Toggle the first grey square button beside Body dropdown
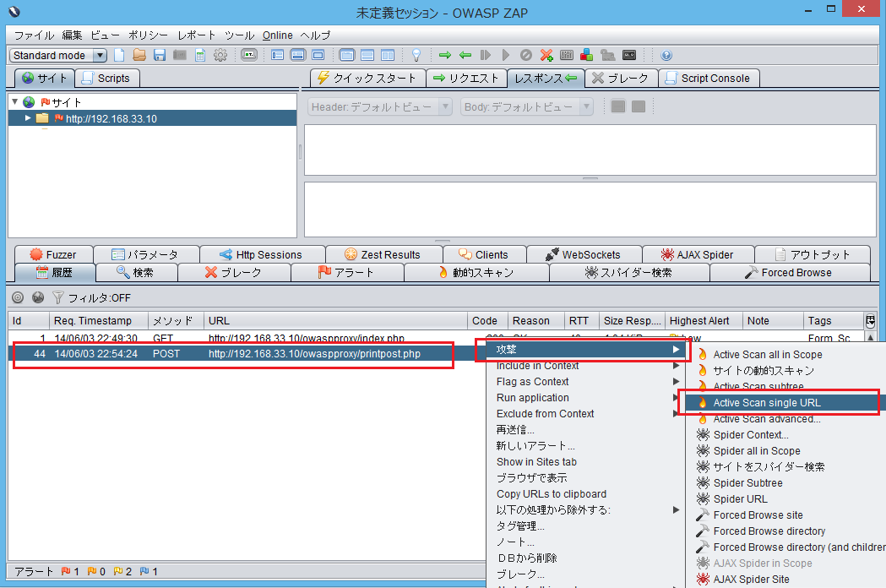Screen dimensions: 886x588 point(618,106)
